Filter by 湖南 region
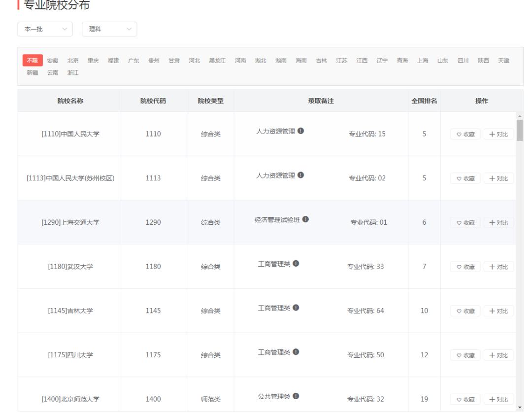532x413 pixels. pos(281,61)
